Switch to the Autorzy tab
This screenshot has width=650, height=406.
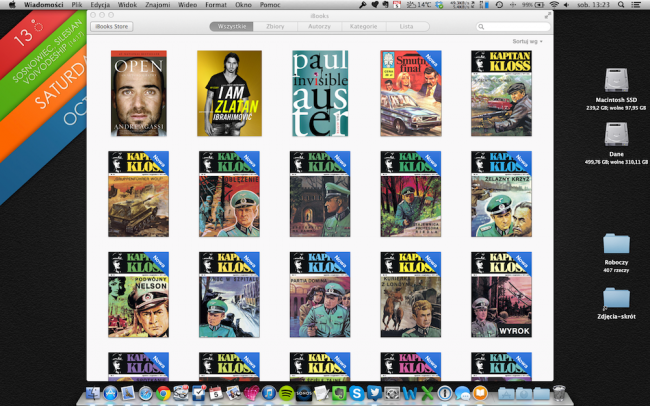[x=319, y=26]
